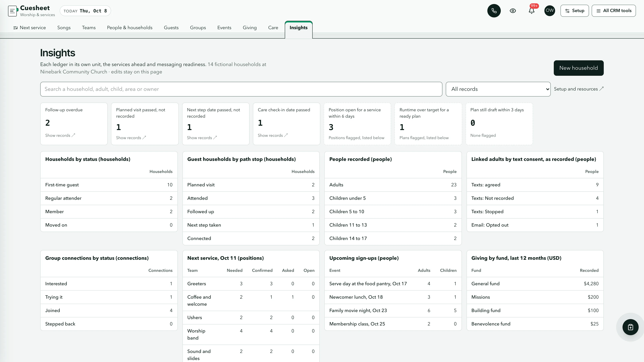The image size is (644, 362).
Task: Switch to the Teams tab
Action: click(x=89, y=28)
